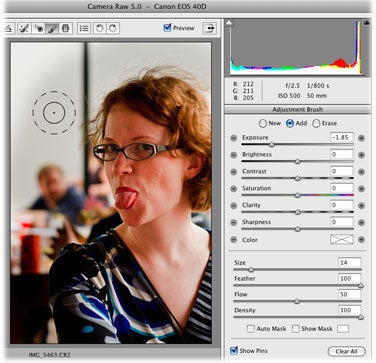Rotate image 90° clockwise

113,28
